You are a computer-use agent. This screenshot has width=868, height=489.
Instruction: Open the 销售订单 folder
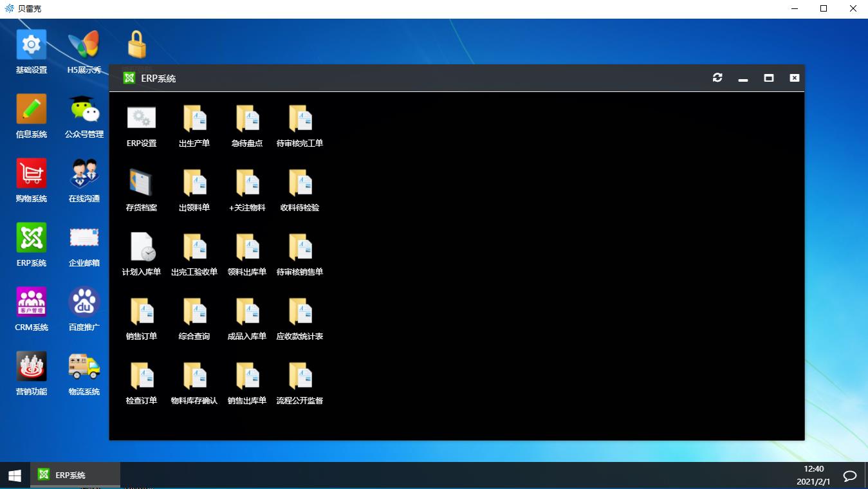tap(142, 312)
